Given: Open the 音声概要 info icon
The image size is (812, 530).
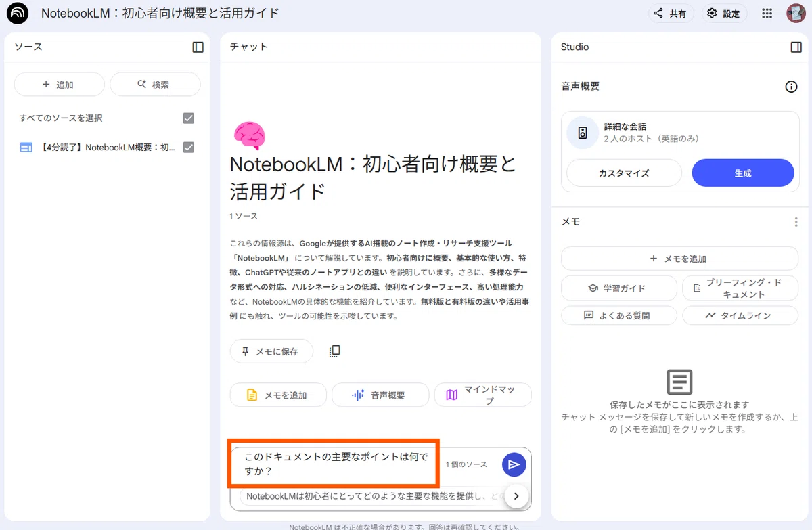Looking at the screenshot, I should [x=791, y=87].
